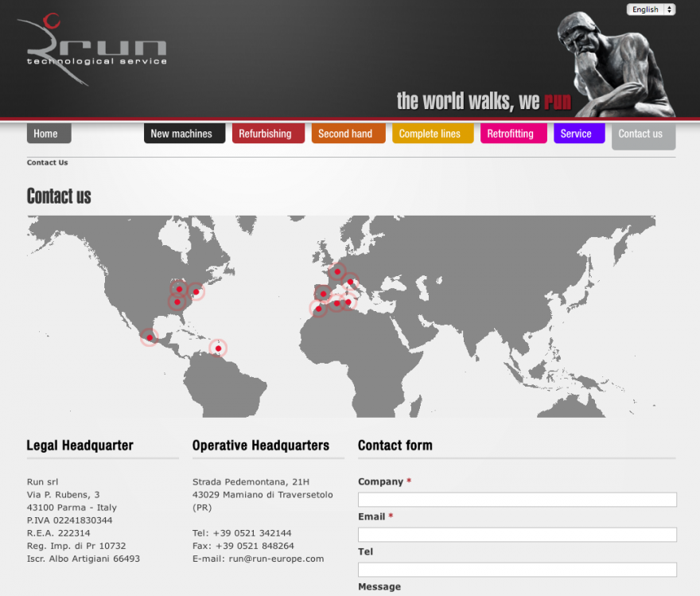The width and height of the screenshot is (700, 596).
Task: Focus the Company input field
Action: point(517,500)
